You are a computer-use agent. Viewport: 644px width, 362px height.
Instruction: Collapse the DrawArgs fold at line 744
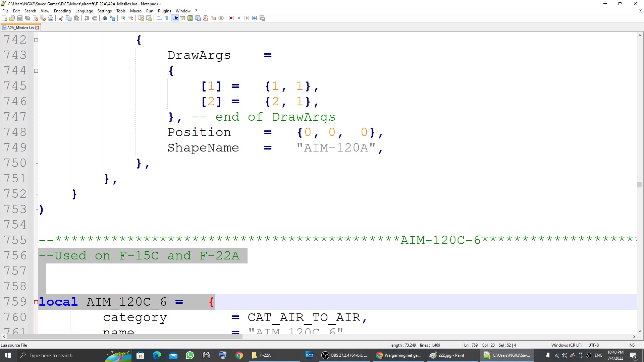(36, 71)
